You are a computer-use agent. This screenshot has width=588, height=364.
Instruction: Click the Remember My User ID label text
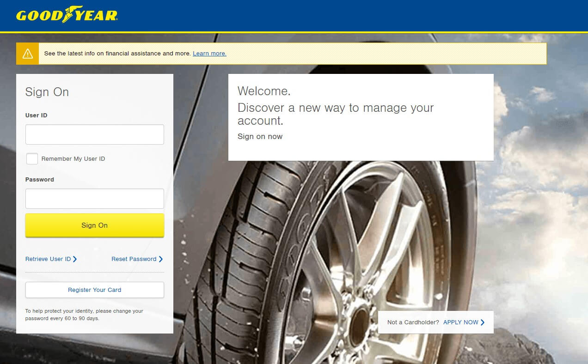(73, 159)
